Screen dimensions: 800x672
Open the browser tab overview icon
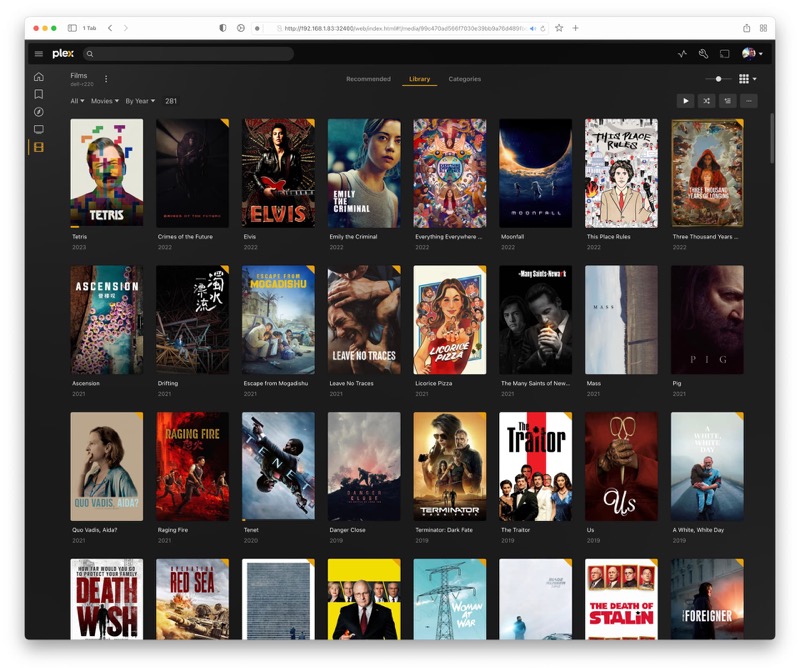pos(763,28)
